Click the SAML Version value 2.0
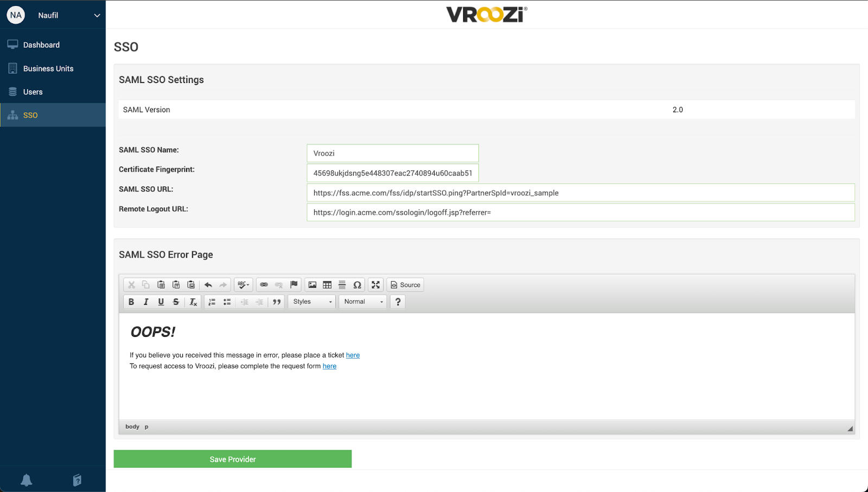The height and width of the screenshot is (492, 868). 678,110
